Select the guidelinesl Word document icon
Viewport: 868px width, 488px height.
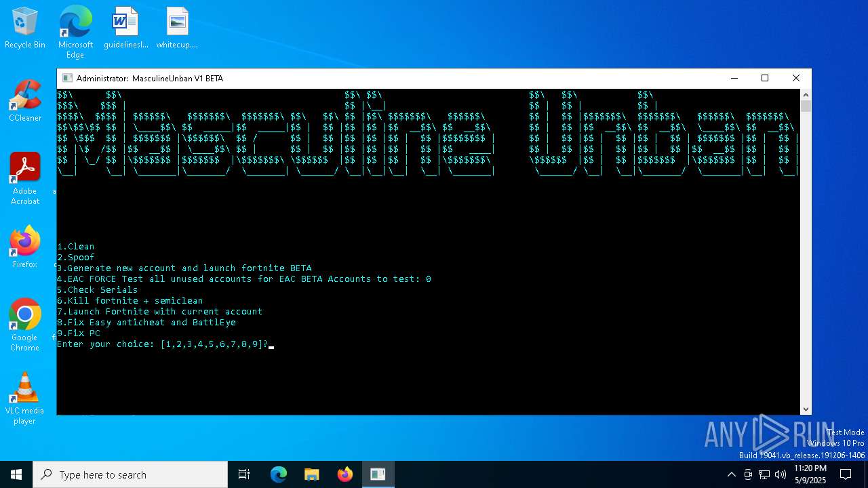[125, 28]
